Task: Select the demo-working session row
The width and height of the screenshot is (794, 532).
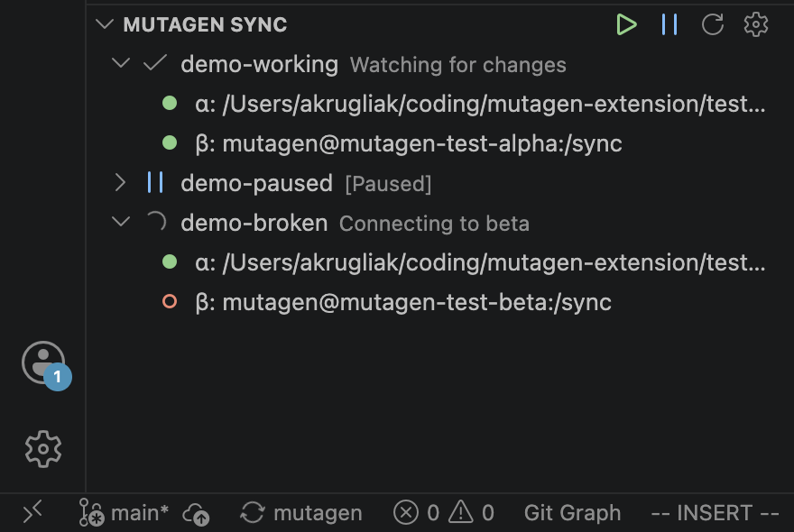Action: pyautogui.click(x=440, y=64)
